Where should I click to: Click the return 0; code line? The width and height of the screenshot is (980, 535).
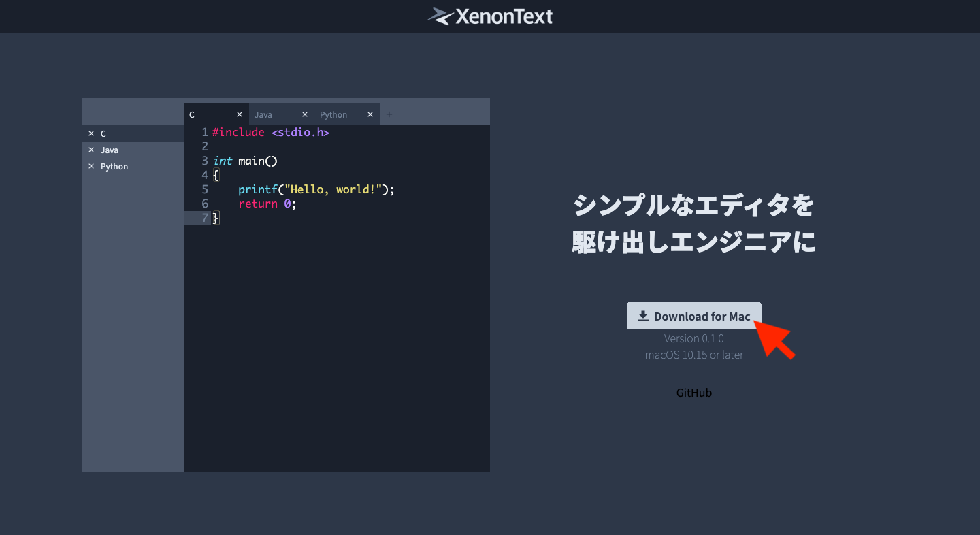(267, 204)
